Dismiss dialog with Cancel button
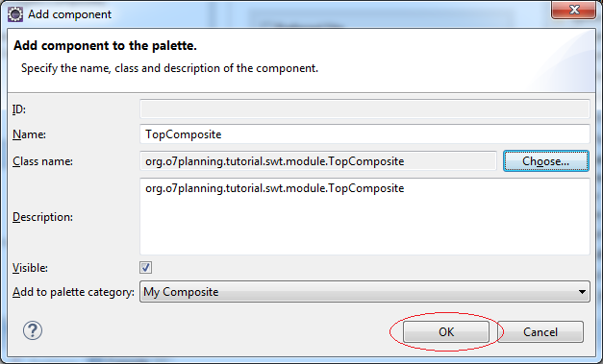 pyautogui.click(x=540, y=331)
